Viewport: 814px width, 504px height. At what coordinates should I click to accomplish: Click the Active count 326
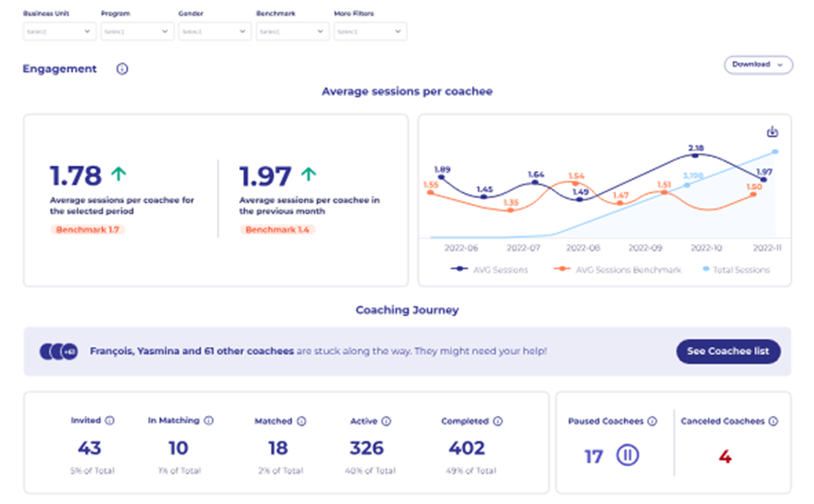(367, 448)
